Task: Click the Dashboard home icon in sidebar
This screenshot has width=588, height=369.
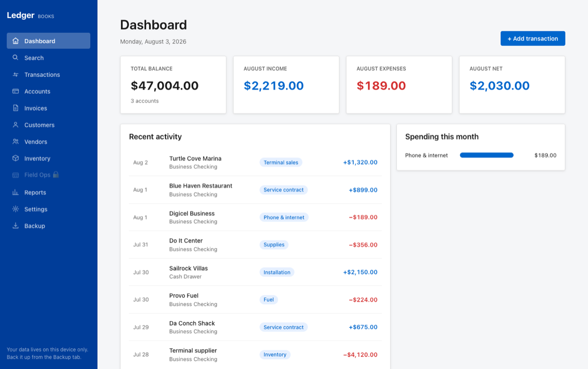Action: point(16,41)
